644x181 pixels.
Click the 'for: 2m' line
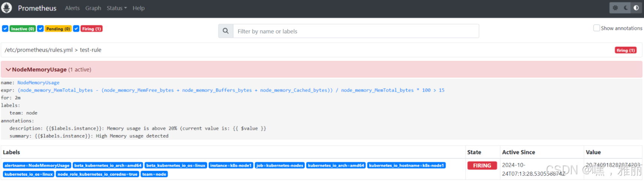(11, 97)
